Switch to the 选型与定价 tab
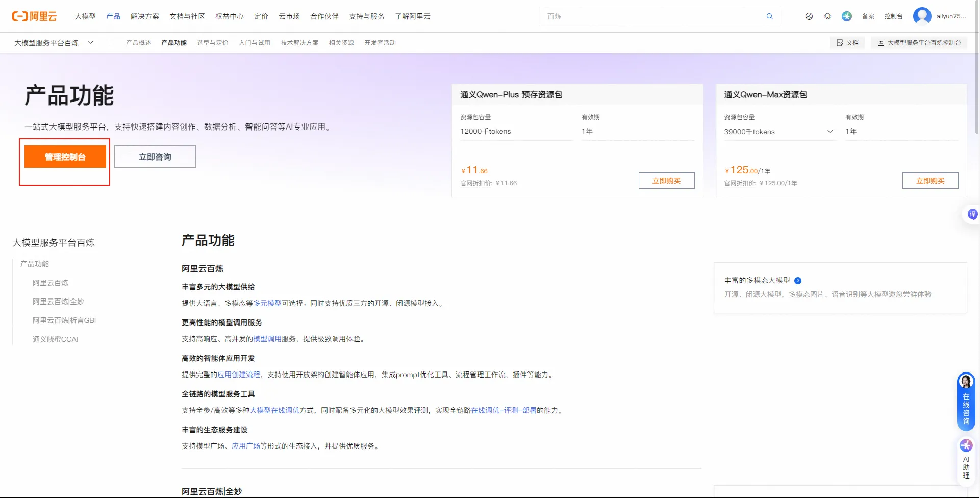The width and height of the screenshot is (980, 498). [213, 43]
